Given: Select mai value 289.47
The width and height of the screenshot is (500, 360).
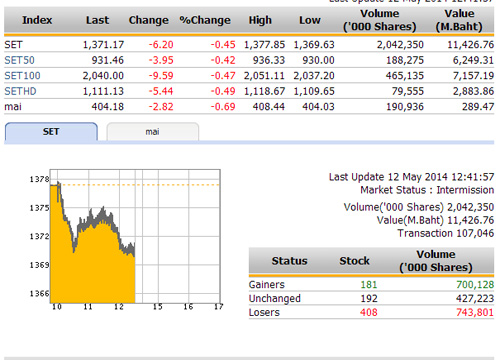Looking at the screenshot, I should click(x=478, y=107).
